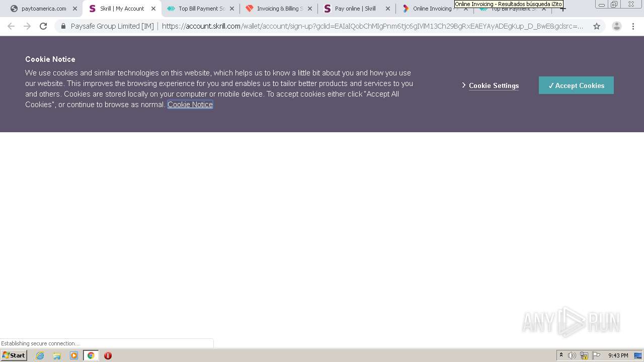Select the Skrill My Account tab
The image size is (644, 362).
coord(122,9)
